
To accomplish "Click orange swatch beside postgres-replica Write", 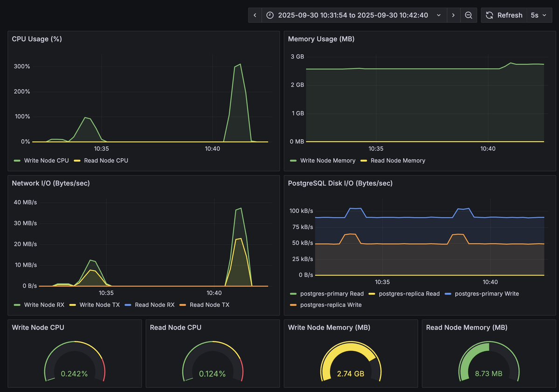I will [293, 305].
